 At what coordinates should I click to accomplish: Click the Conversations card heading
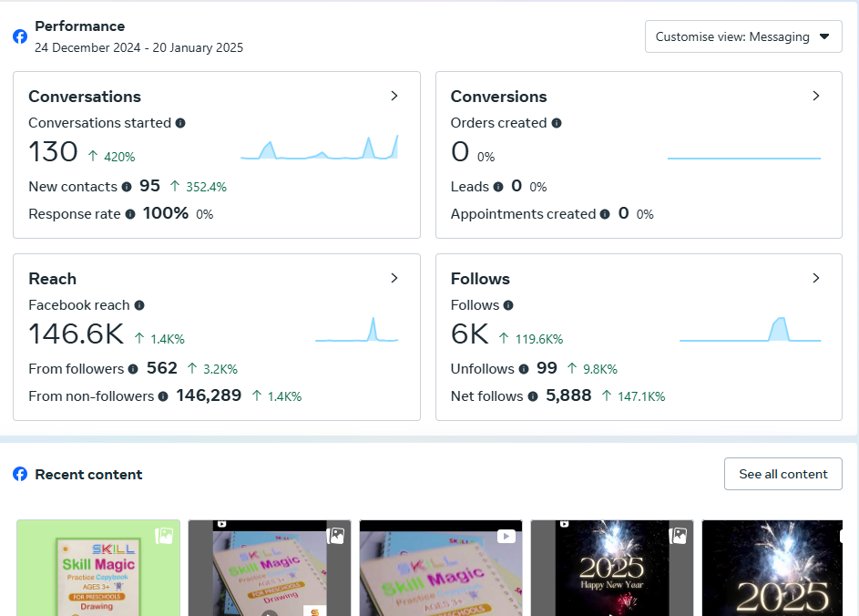pyautogui.click(x=85, y=97)
